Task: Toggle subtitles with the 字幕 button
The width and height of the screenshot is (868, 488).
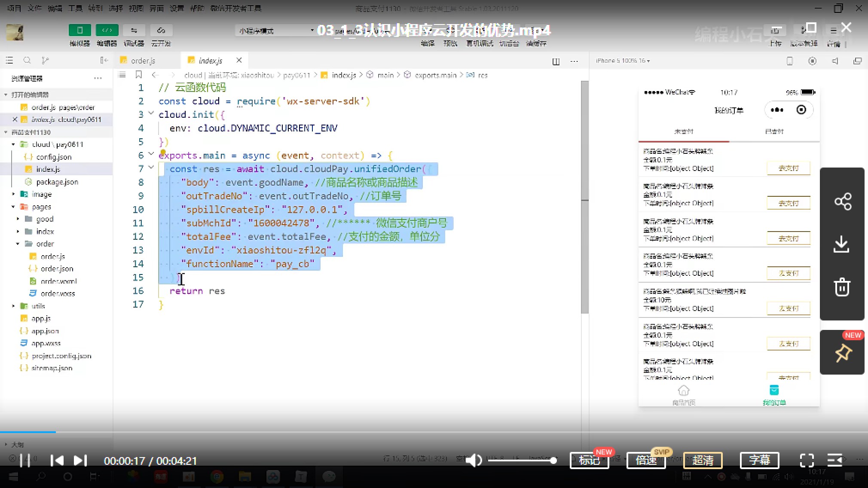Action: [759, 461]
